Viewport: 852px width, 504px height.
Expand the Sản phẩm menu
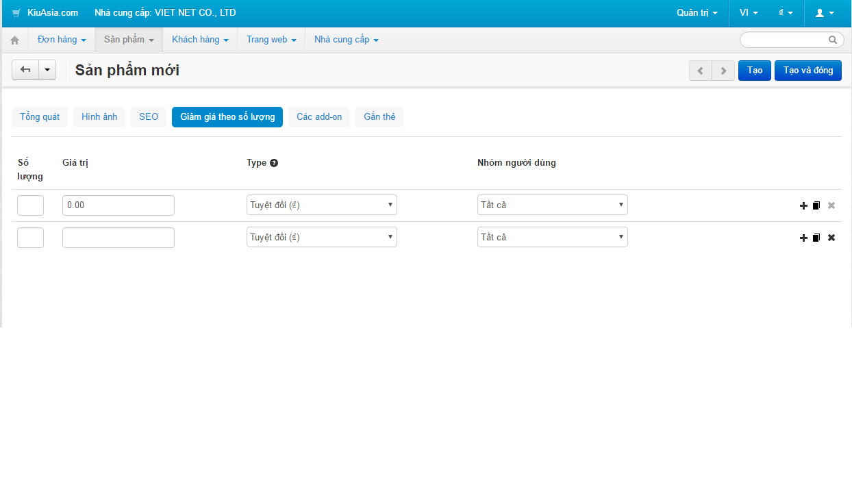[129, 40]
